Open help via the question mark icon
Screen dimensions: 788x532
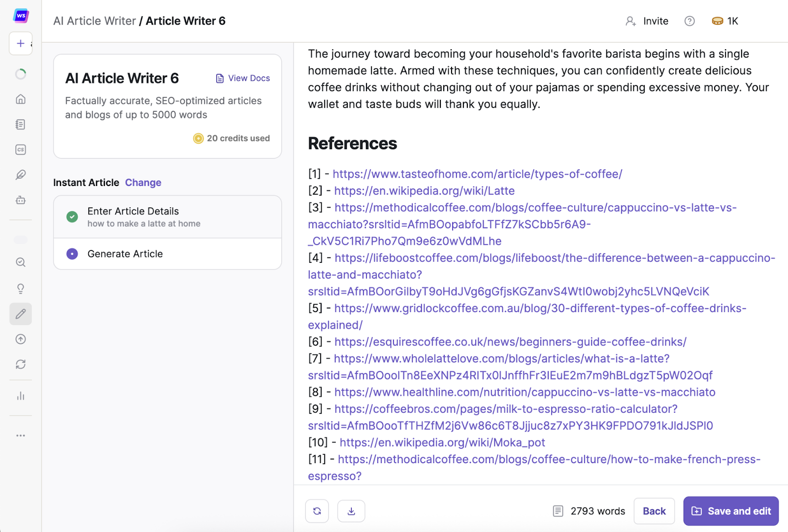coord(689,21)
